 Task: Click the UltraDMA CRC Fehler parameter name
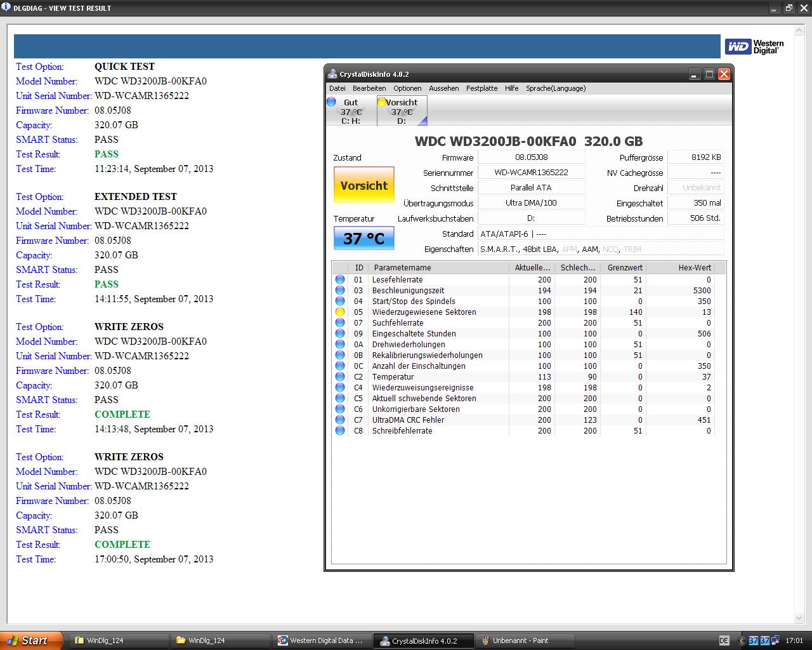pos(408,420)
